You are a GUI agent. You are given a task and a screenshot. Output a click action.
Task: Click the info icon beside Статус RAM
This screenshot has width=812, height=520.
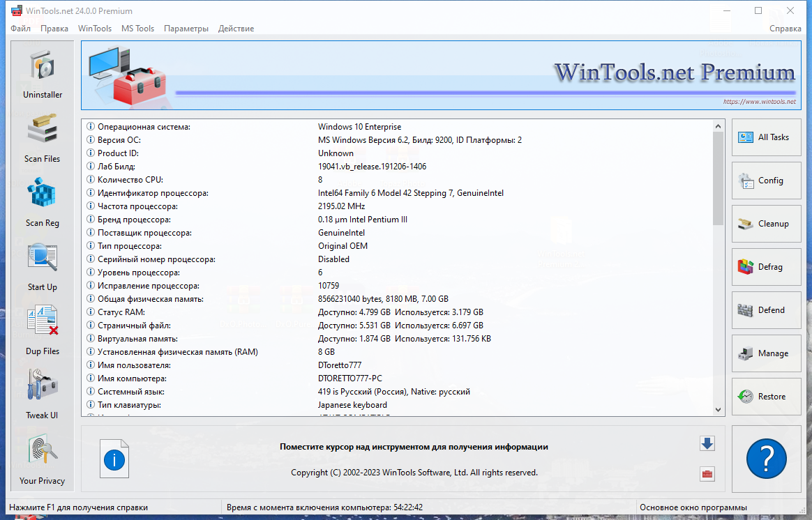(91, 312)
